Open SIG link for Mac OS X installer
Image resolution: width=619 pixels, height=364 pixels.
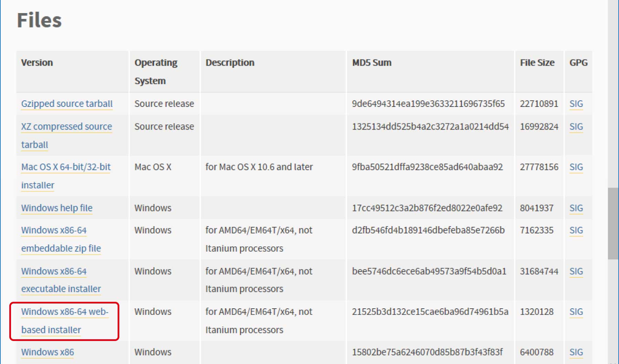pyautogui.click(x=576, y=167)
